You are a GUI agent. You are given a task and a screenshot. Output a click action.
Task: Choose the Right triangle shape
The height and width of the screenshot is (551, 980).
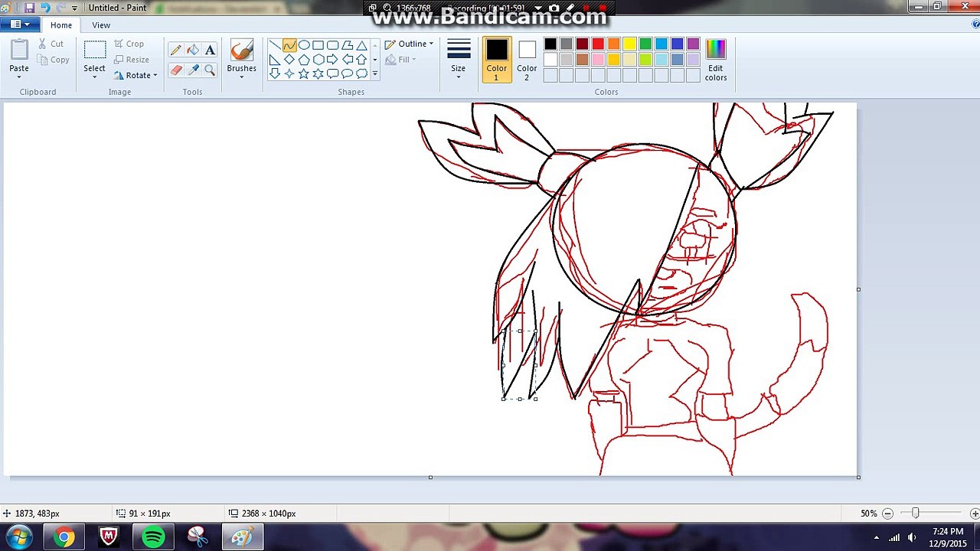(275, 60)
